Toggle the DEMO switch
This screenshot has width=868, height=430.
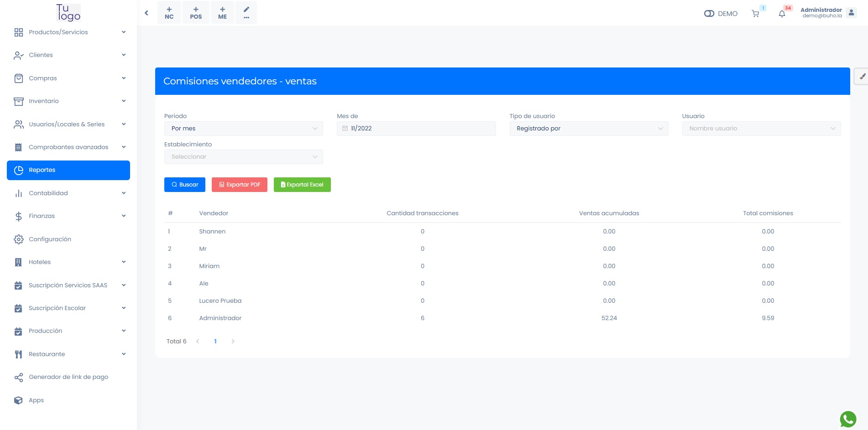709,14
